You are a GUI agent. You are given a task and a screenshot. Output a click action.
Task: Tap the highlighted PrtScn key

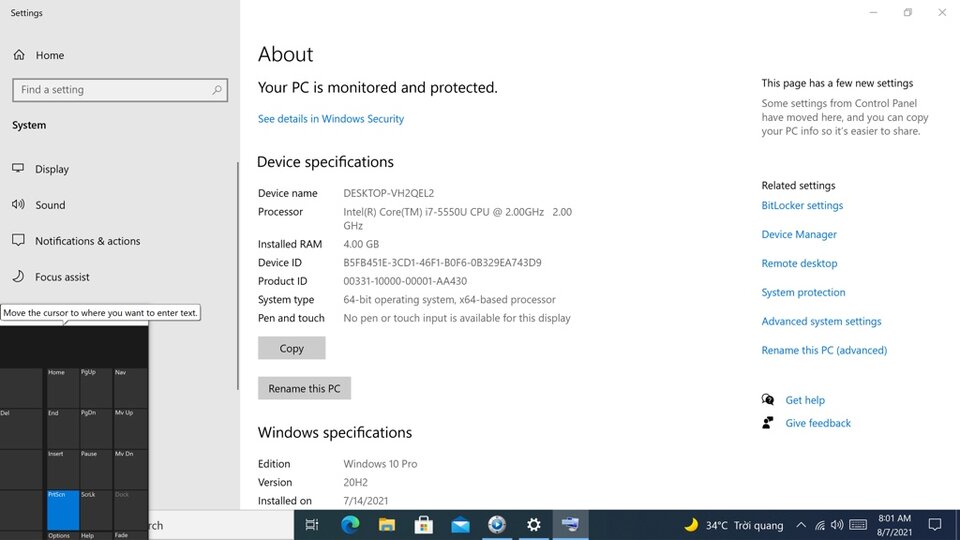62,510
